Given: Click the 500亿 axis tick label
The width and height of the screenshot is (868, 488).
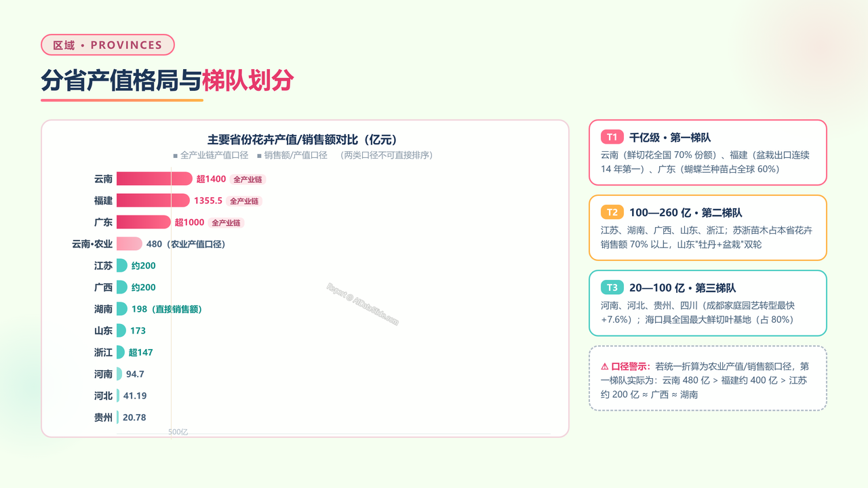Looking at the screenshot, I should tap(178, 432).
